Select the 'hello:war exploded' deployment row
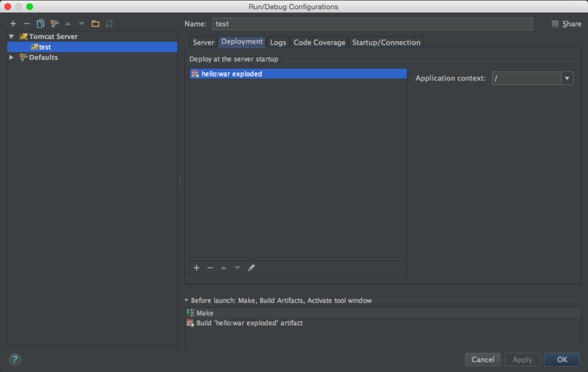The height and width of the screenshot is (372, 588). point(298,73)
